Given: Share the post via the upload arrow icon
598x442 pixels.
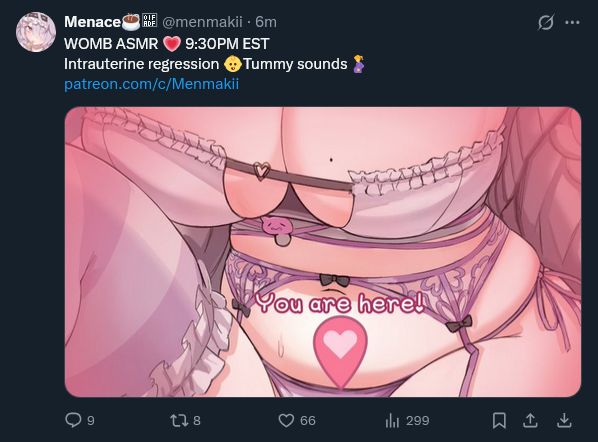Looking at the screenshot, I should click(530, 420).
